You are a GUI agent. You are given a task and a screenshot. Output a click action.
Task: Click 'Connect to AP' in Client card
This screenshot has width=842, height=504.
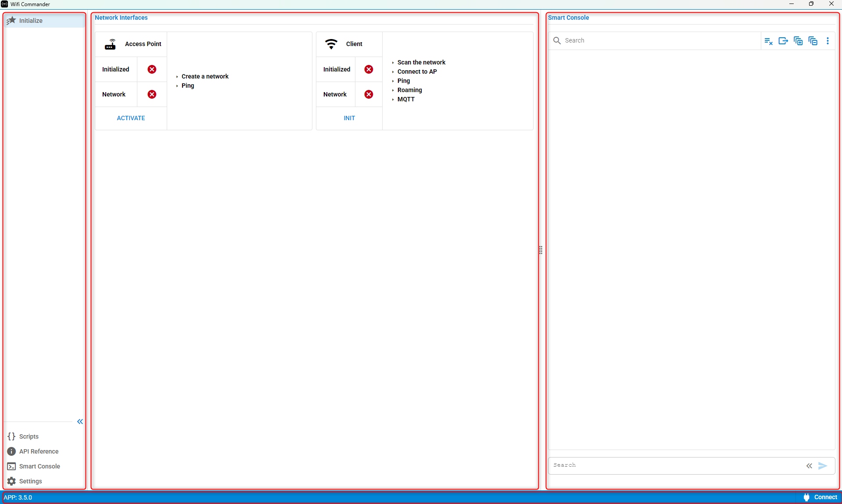tap(417, 71)
